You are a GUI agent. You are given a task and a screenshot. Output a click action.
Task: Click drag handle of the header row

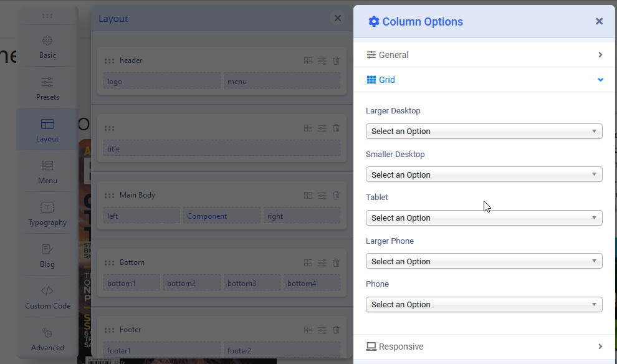[x=109, y=60]
